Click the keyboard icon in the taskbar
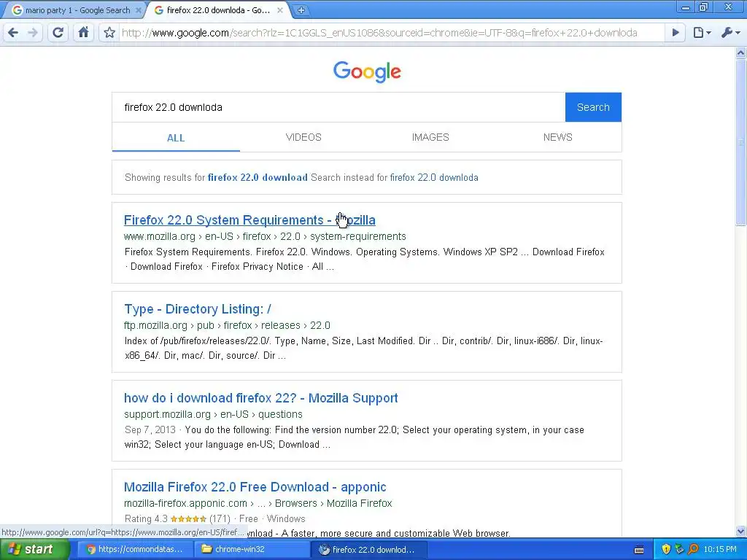Image resolution: width=747 pixels, height=560 pixels. [x=639, y=550]
